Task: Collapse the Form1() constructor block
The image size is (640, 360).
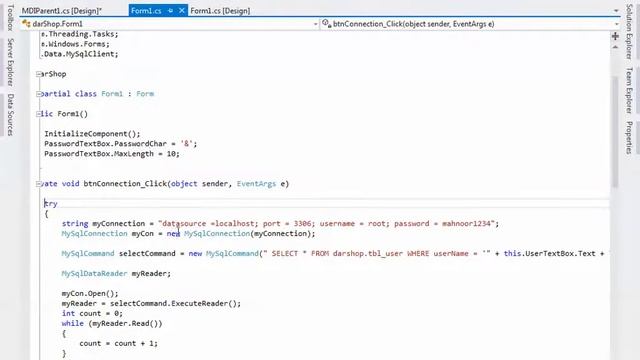Action: (x=38, y=114)
